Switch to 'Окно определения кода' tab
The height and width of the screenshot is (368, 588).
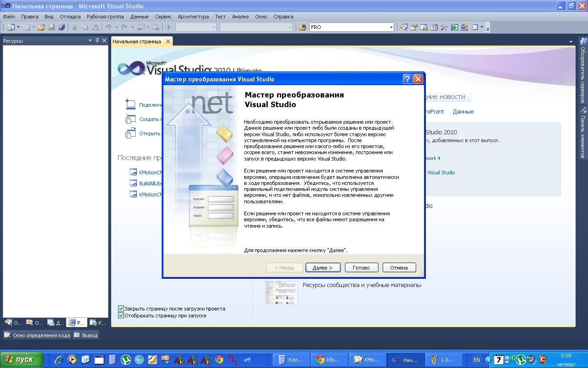pos(37,335)
